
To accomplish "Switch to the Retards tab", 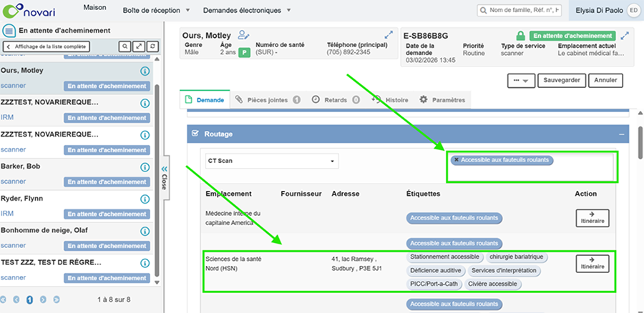I will (336, 99).
